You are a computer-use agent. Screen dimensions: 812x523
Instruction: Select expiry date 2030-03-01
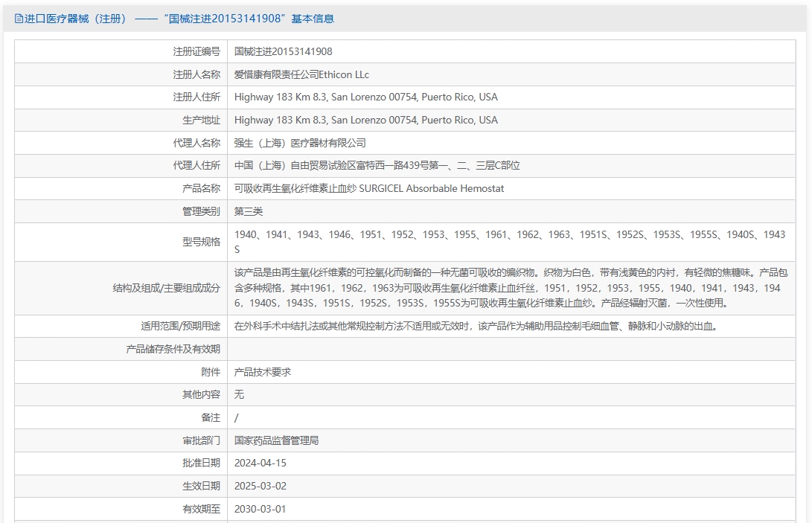[x=260, y=509]
